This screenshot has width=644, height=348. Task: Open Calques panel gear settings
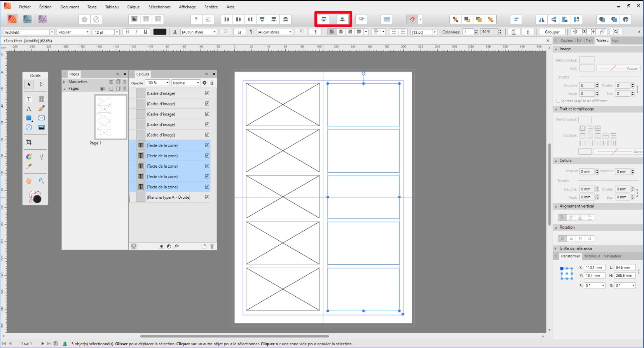204,83
